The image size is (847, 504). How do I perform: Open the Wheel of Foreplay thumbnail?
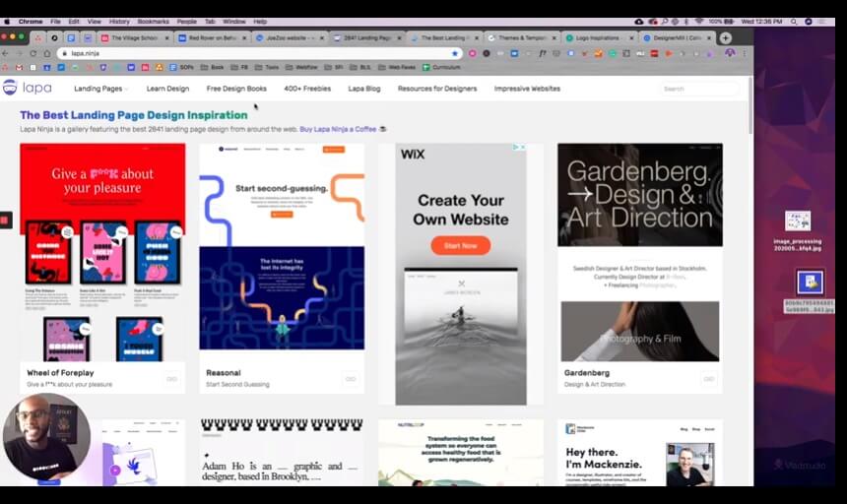point(102,252)
